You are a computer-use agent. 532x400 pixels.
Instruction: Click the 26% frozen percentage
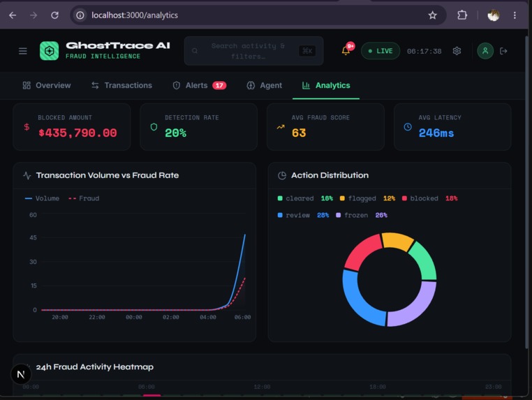(381, 215)
